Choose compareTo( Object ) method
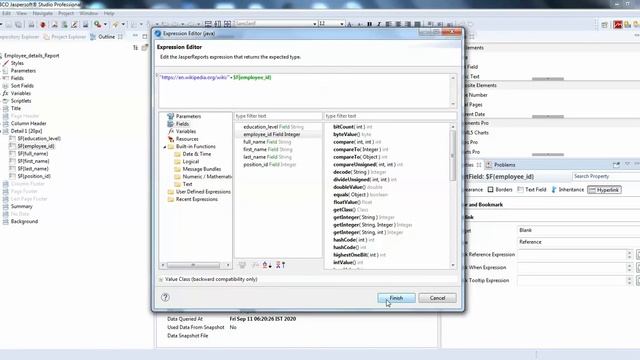Screen dimensions: 640x360 click(x=360, y=157)
